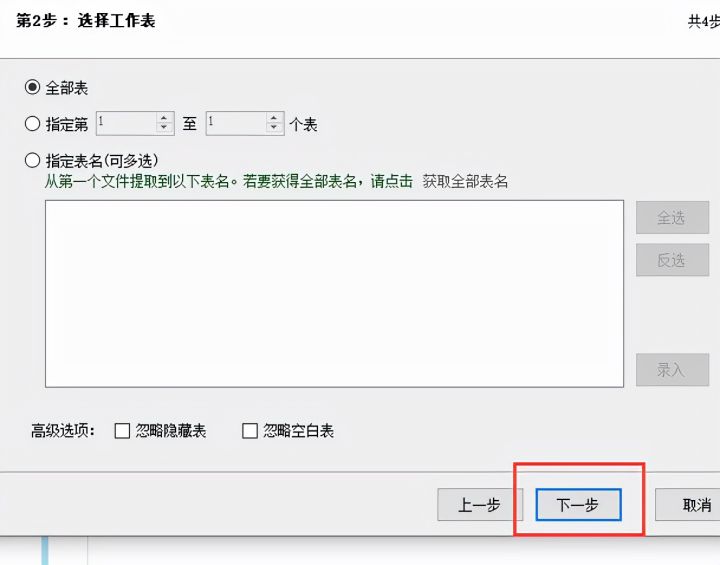The height and width of the screenshot is (565, 720).
Task: Decrease the ending table number spinner
Action: click(274, 128)
